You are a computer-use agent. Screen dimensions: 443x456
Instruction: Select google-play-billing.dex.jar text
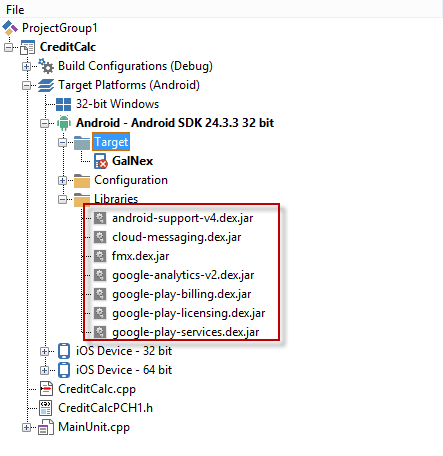181,294
